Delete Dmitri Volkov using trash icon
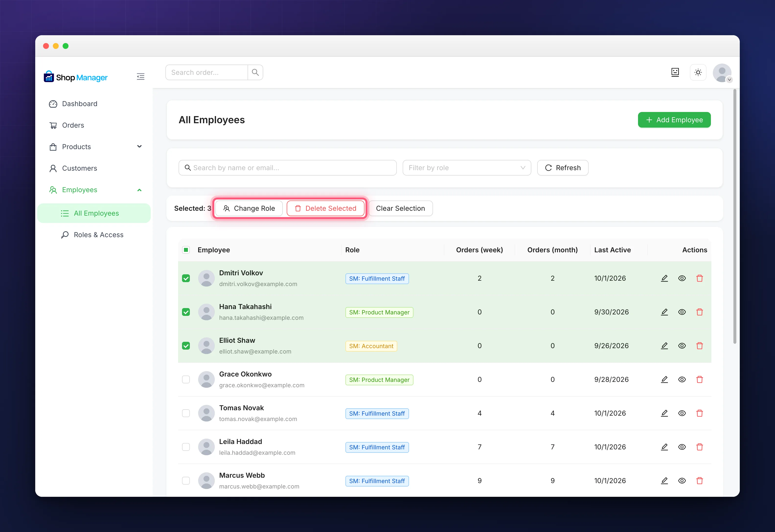The image size is (775, 532). 700,278
